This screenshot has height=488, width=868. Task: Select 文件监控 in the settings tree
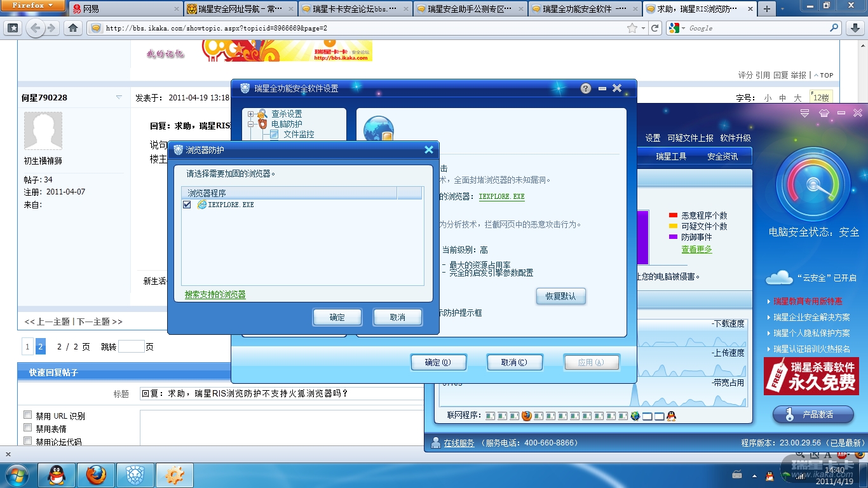point(299,134)
